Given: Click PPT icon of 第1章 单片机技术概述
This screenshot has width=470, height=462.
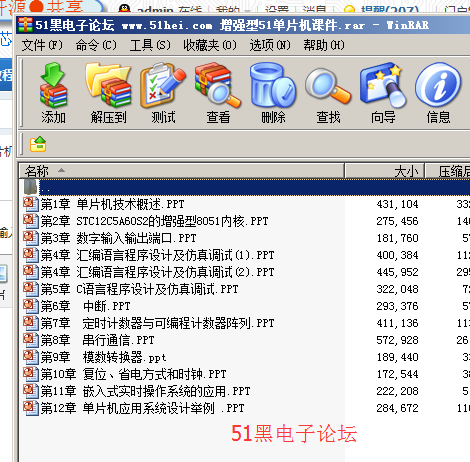Looking at the screenshot, I should [31, 204].
